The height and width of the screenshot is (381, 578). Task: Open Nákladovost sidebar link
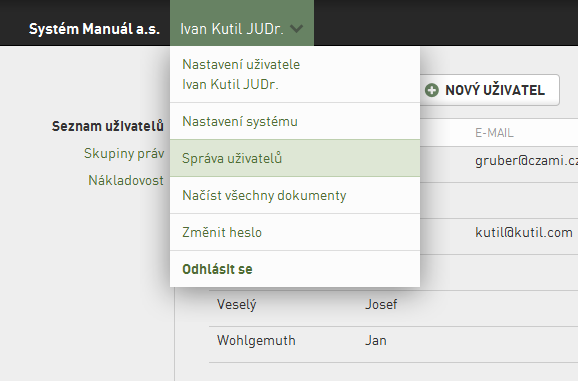pos(126,181)
